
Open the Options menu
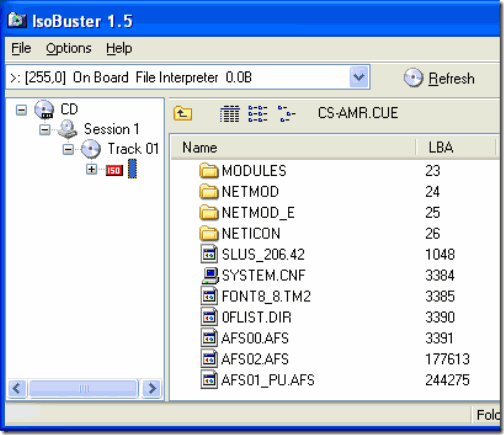[x=69, y=48]
